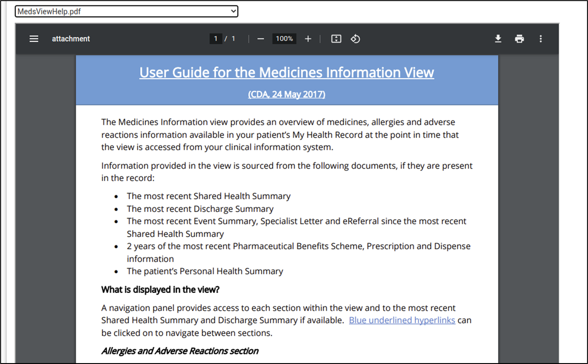Click the 'A navigation panel provides access' paragraph
The width and height of the screenshot is (588, 364).
pos(286,320)
